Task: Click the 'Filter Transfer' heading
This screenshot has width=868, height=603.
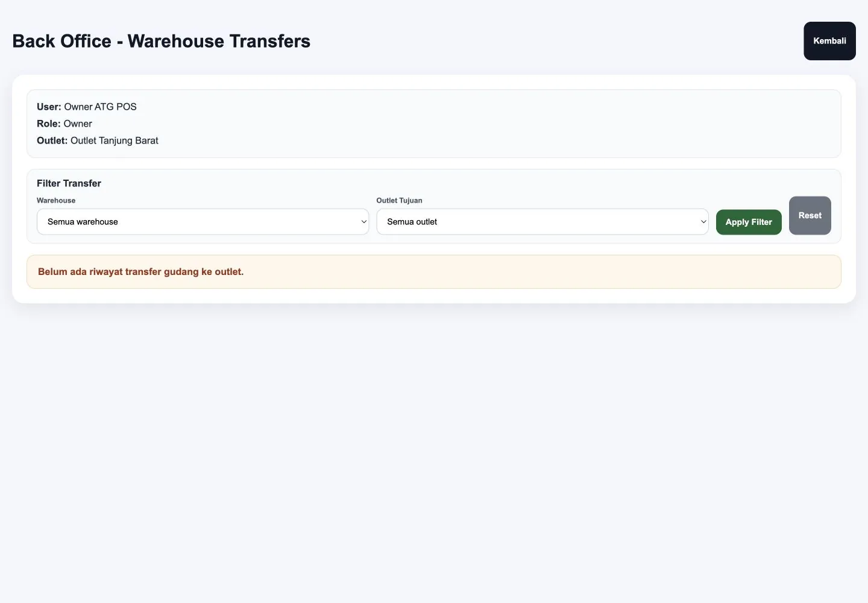Action: (69, 183)
